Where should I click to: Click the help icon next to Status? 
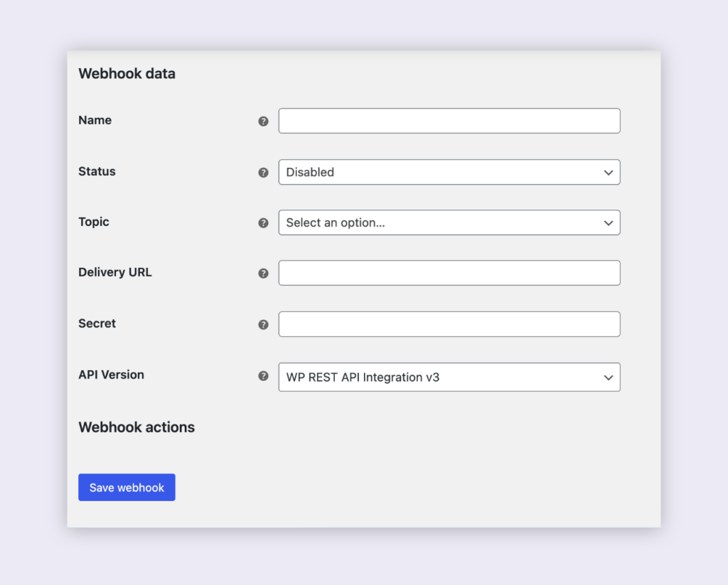point(263,172)
